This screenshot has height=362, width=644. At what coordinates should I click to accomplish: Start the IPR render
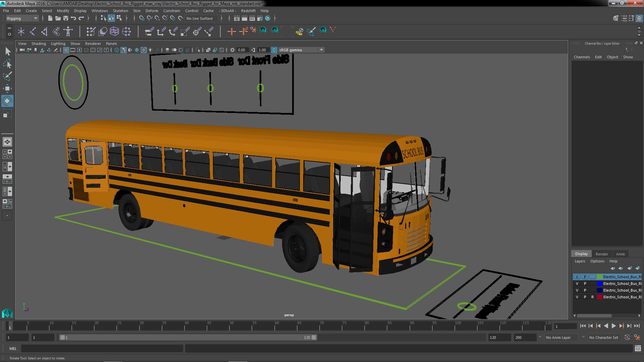pos(252,18)
